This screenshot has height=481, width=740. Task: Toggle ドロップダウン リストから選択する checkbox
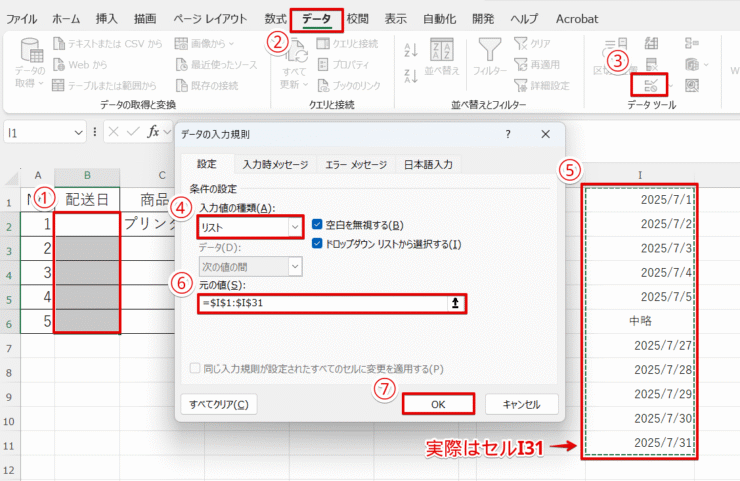click(x=317, y=244)
